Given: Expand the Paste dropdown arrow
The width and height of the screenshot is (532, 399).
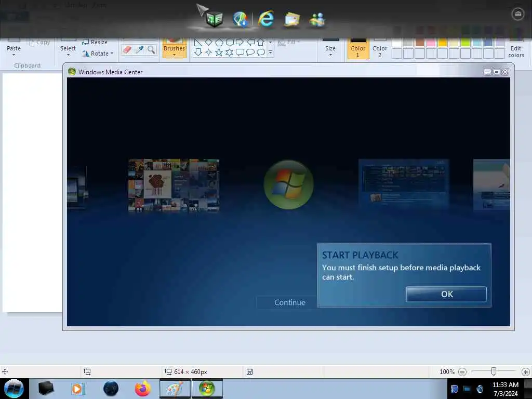Looking at the screenshot, I should click(x=14, y=55).
